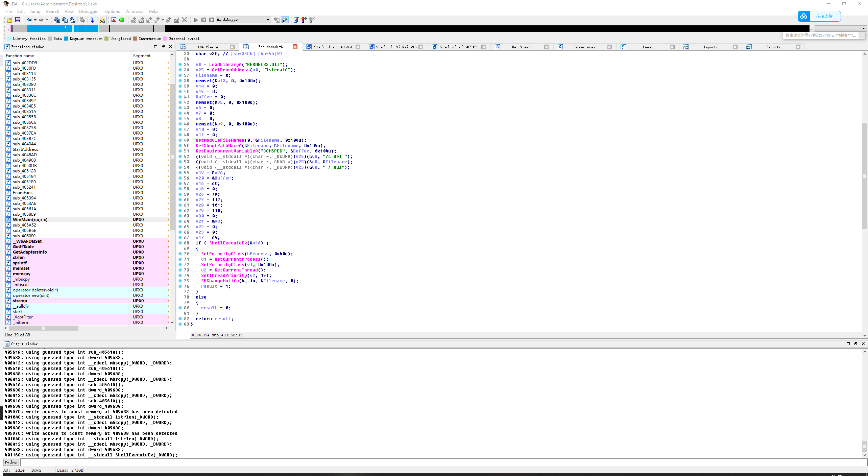Click the Segment column header
868x476 pixels.
tap(142, 55)
